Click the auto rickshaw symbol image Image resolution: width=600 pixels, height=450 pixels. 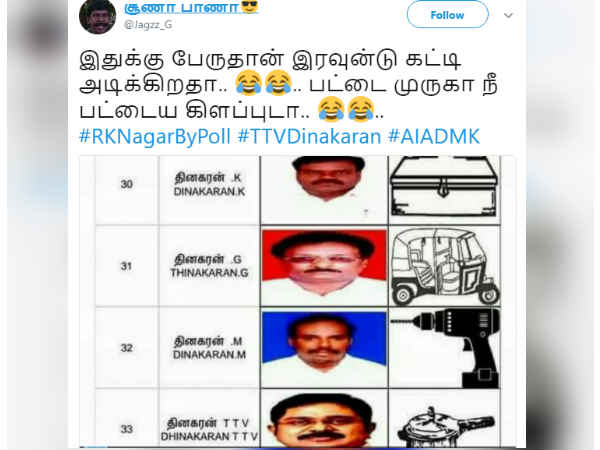(x=444, y=266)
